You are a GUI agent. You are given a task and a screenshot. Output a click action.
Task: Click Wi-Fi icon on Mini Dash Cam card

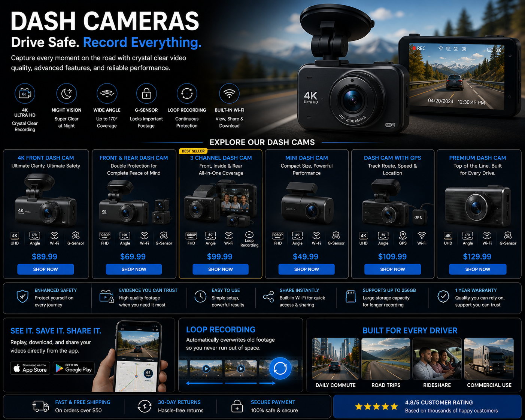pos(316,235)
